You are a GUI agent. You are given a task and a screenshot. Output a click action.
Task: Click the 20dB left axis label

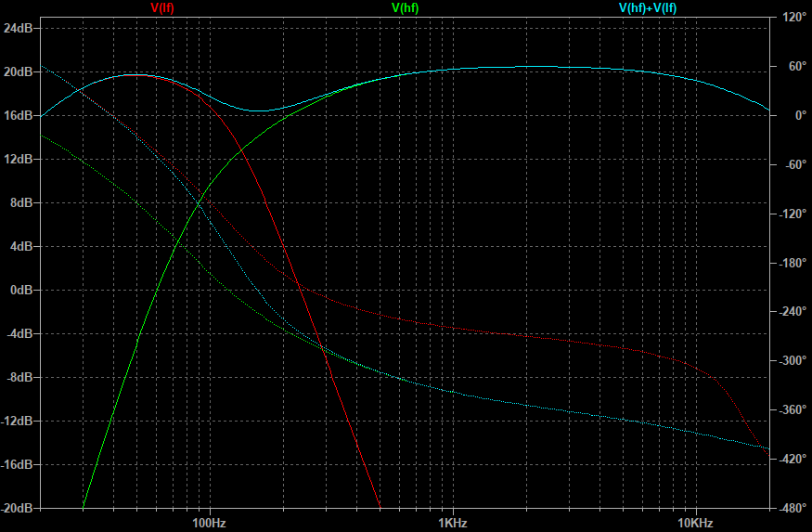(x=19, y=71)
